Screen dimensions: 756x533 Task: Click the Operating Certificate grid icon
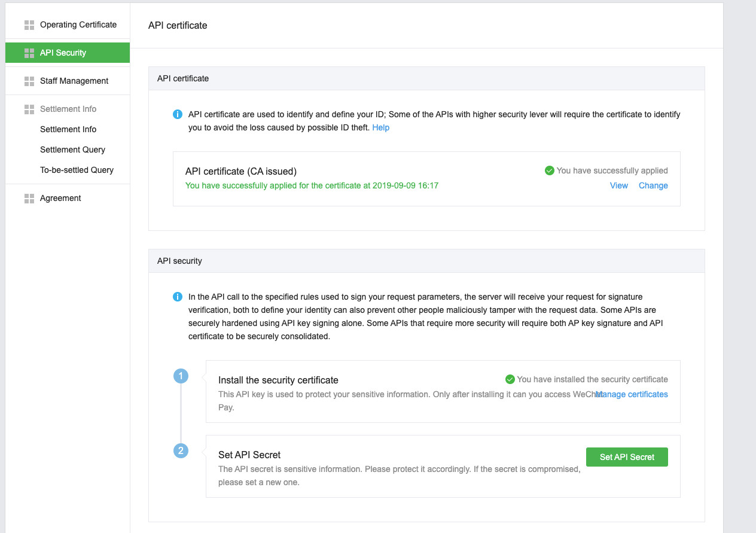coord(29,25)
